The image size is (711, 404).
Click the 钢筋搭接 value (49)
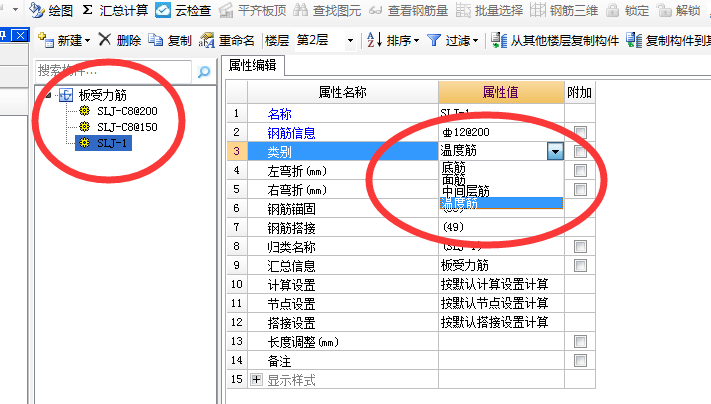(x=501, y=227)
